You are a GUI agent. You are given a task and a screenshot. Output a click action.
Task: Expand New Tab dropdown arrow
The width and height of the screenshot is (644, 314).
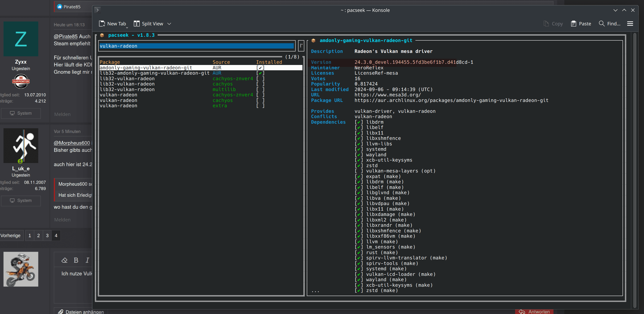pyautogui.click(x=127, y=27)
